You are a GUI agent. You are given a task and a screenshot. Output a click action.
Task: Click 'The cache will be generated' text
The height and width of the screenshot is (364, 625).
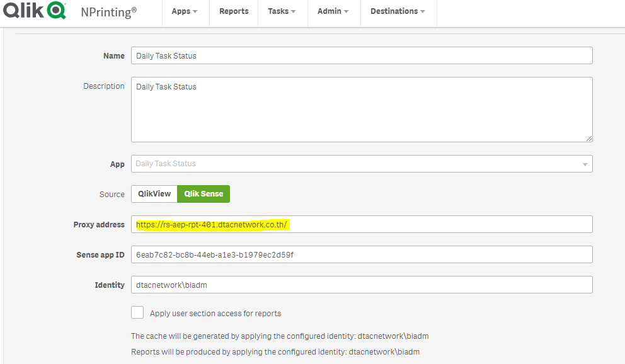point(280,336)
